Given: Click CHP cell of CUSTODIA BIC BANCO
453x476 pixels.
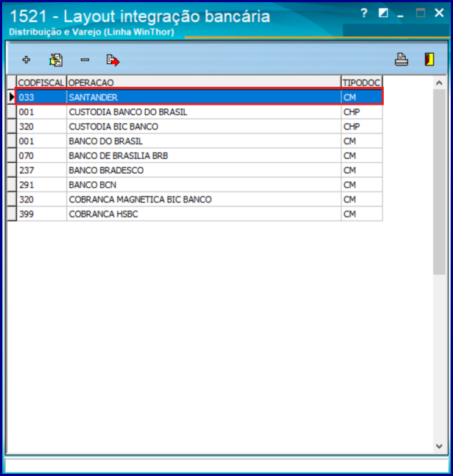Looking at the screenshot, I should (x=362, y=127).
